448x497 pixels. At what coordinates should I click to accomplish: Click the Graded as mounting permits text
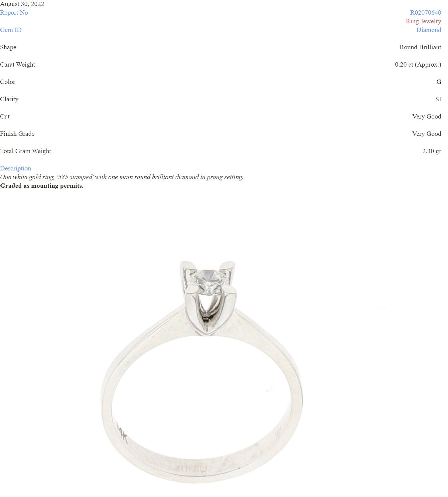coord(42,186)
